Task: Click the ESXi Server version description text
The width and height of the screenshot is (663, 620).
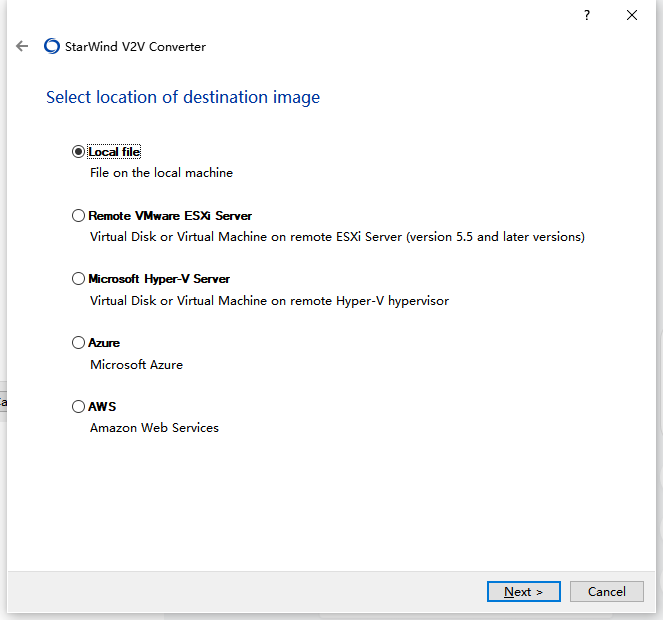Action: 337,237
